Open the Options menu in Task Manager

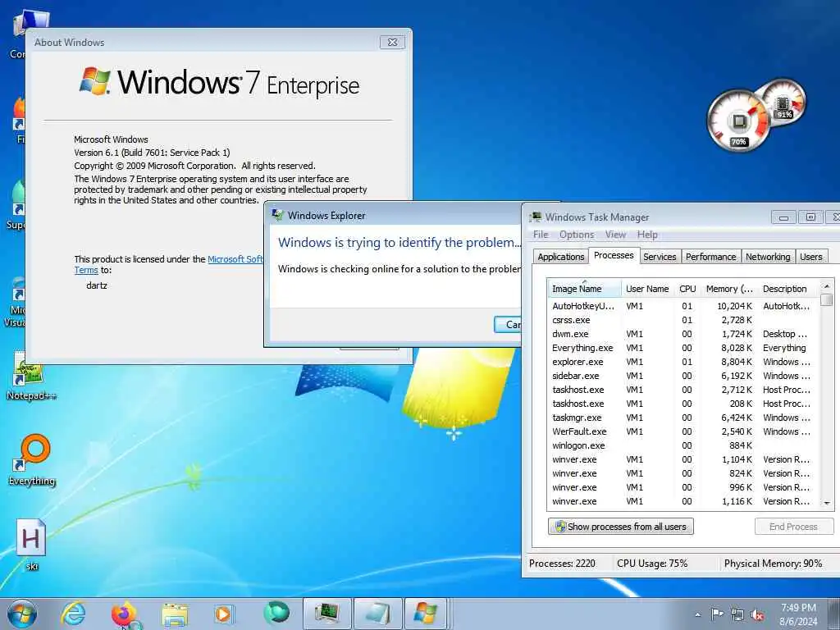577,235
